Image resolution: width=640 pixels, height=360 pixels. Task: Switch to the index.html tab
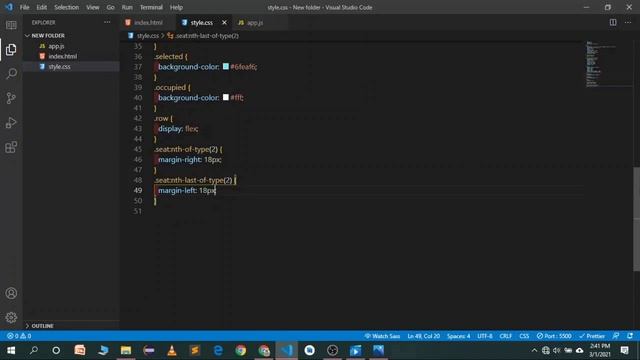[148, 22]
